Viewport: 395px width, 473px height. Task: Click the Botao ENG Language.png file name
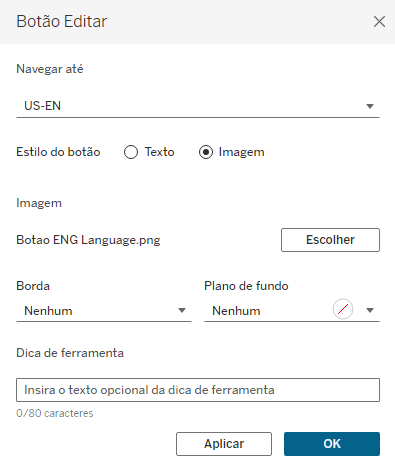pos(88,240)
